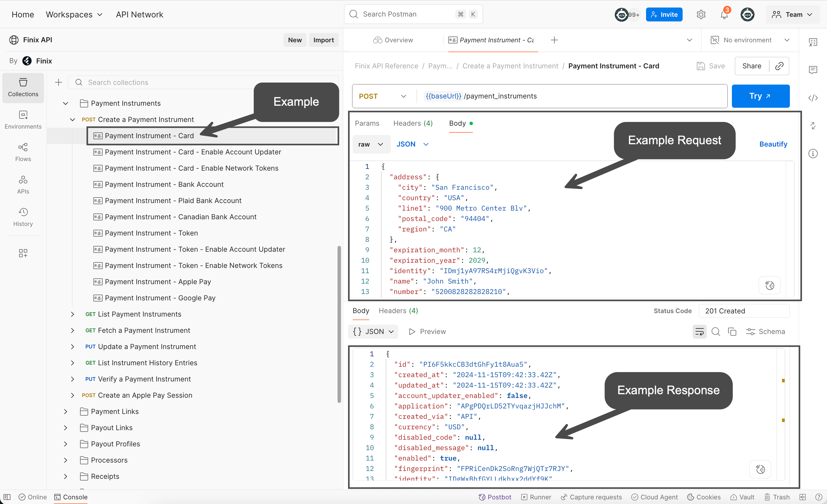Click Beautify link in request body
827x504 pixels.
773,144
